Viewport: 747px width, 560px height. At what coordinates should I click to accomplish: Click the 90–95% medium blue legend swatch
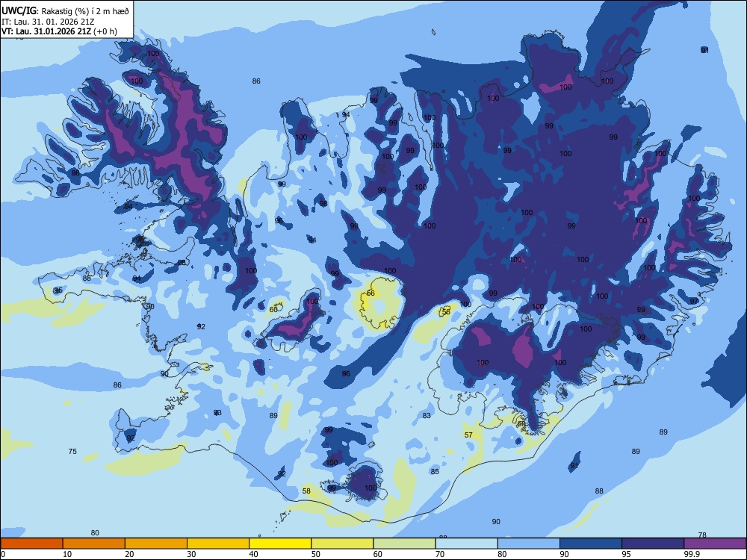point(591,544)
